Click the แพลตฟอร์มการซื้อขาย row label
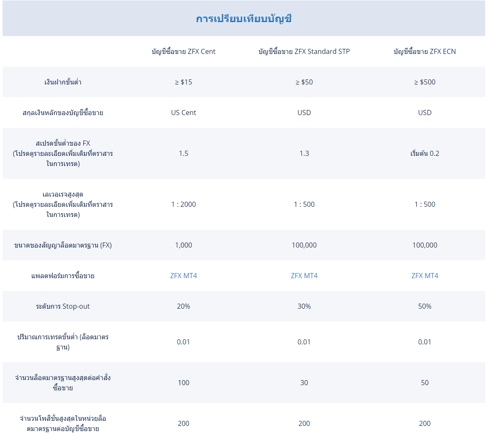Screen dimensions: 486x448 click(63, 276)
